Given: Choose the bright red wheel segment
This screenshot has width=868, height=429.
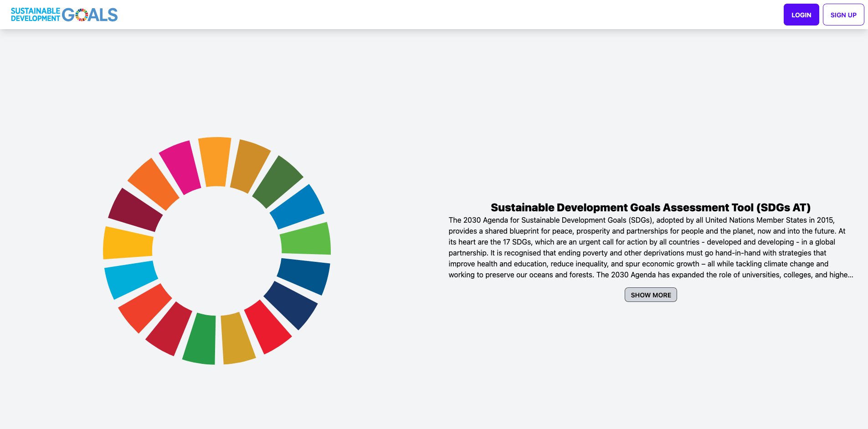Looking at the screenshot, I should (x=267, y=326).
